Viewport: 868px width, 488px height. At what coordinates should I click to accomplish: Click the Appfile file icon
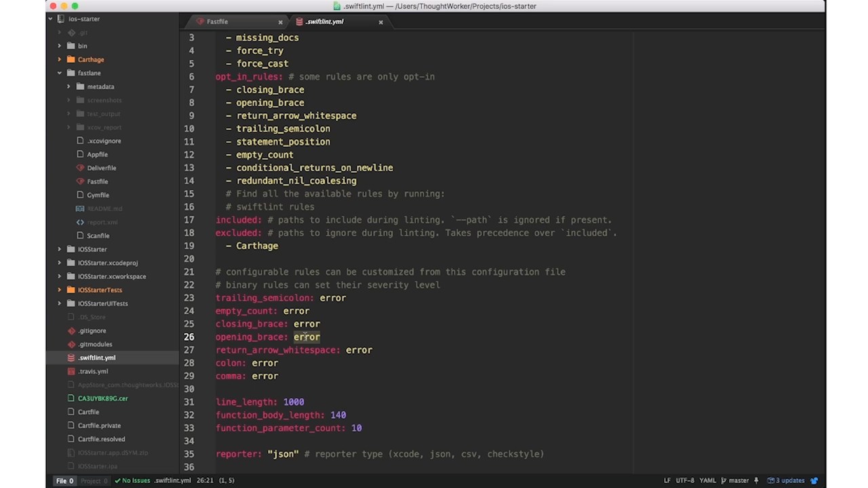click(80, 155)
